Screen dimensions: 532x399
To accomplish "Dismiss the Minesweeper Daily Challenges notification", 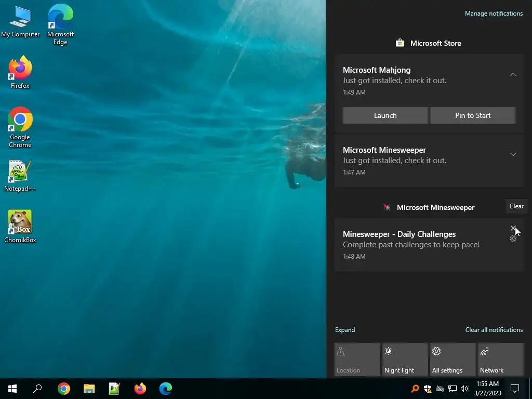I will point(513,228).
